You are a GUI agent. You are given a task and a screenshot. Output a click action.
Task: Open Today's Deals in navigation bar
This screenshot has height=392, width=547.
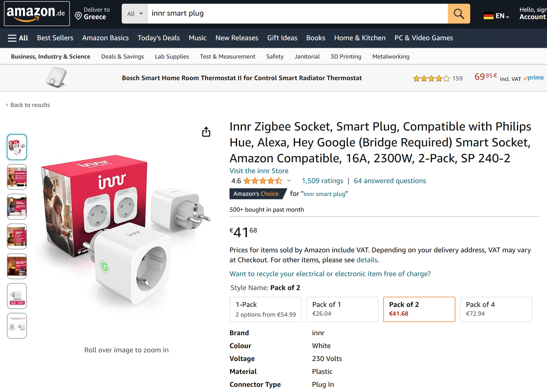tap(159, 38)
